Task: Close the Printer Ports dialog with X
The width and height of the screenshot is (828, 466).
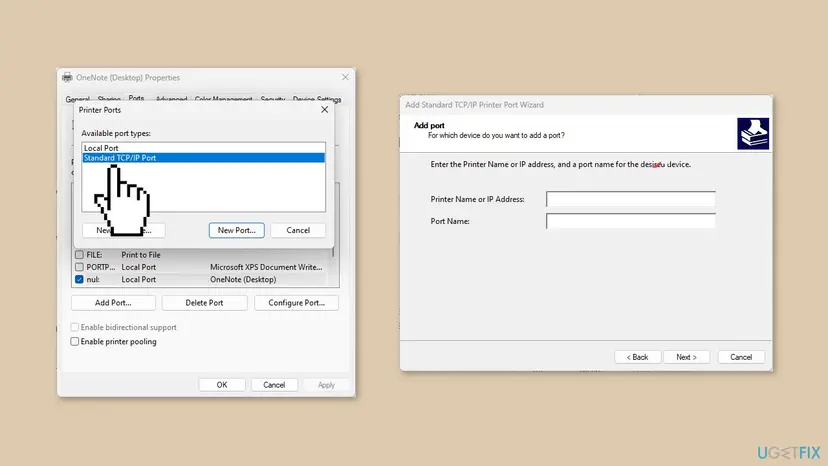Action: pos(324,109)
